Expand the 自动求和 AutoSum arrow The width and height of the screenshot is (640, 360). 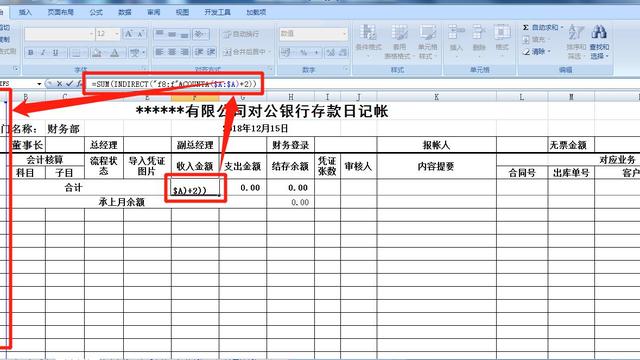click(x=562, y=28)
